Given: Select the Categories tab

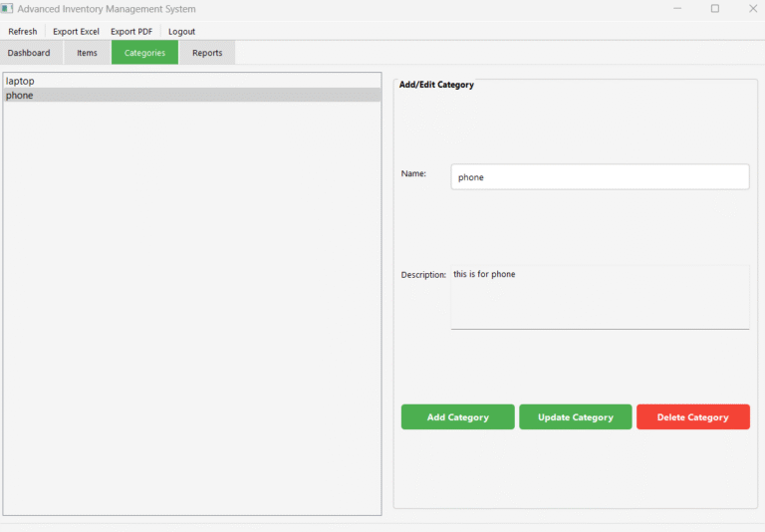Looking at the screenshot, I should tap(144, 53).
